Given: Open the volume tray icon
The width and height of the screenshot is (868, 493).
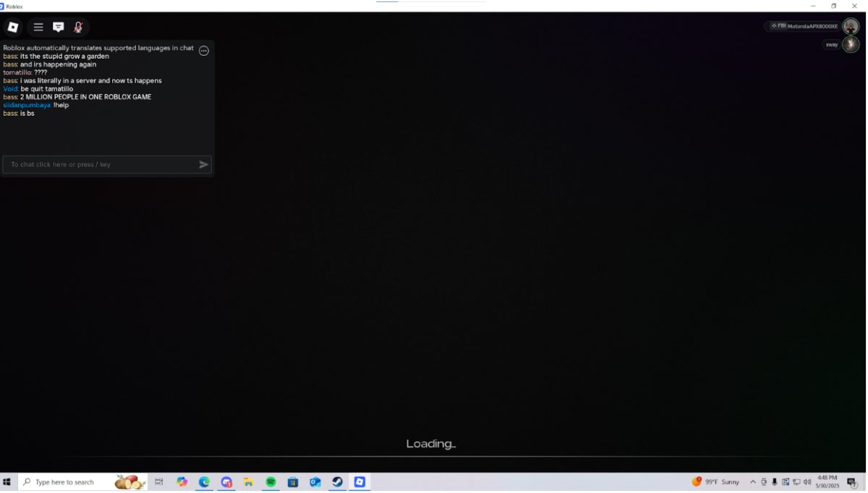Looking at the screenshot, I should coord(807,482).
